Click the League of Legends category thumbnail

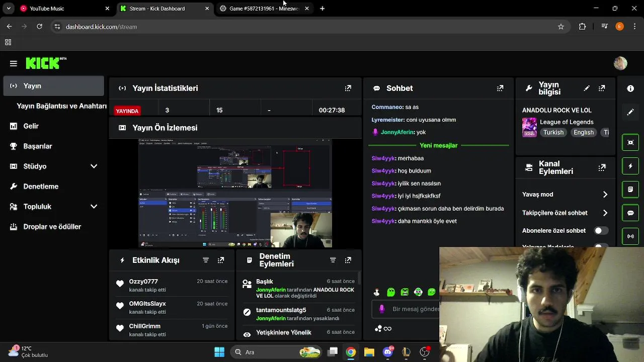coord(529,127)
